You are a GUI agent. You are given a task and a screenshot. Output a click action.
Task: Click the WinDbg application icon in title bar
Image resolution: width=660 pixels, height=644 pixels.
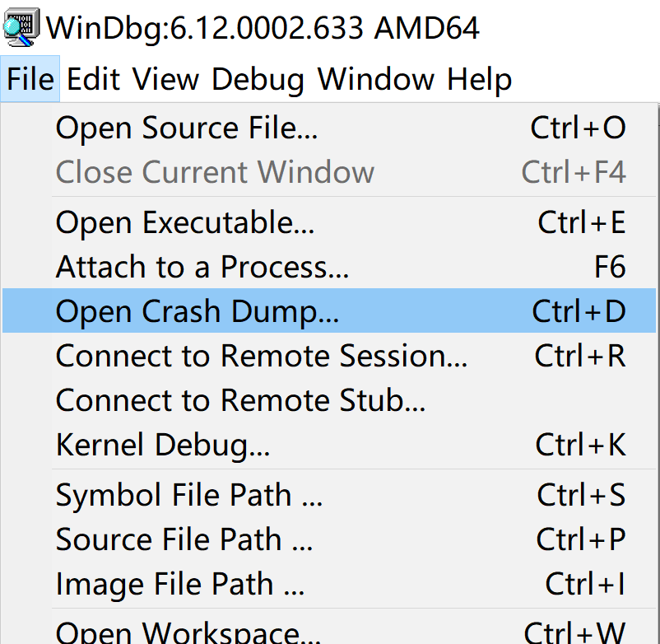21,27
